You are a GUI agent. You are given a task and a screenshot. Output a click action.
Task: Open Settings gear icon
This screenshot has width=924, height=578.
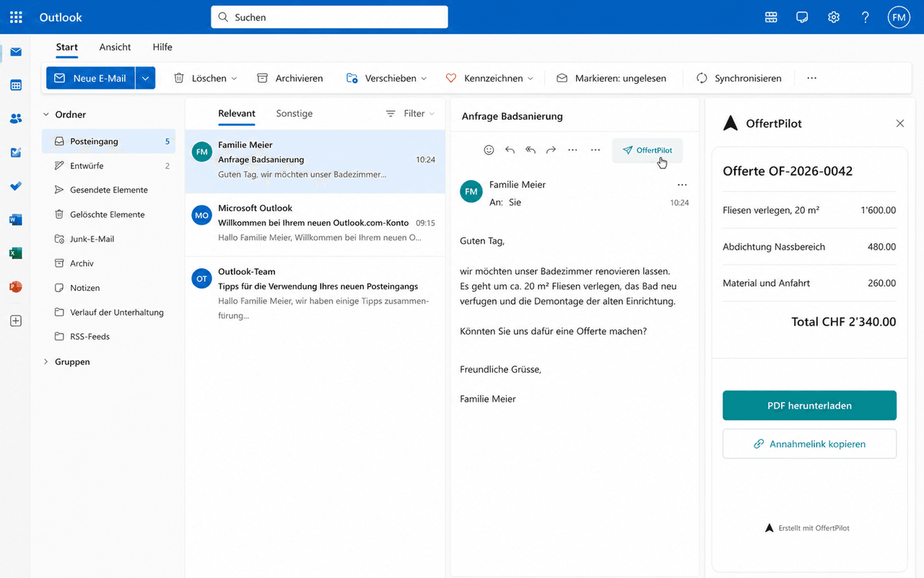834,17
